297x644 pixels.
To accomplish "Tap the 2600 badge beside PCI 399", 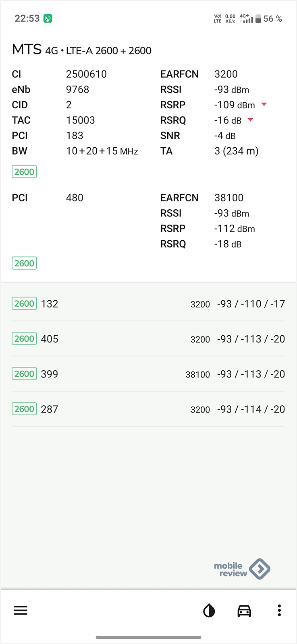I will pyautogui.click(x=24, y=374).
